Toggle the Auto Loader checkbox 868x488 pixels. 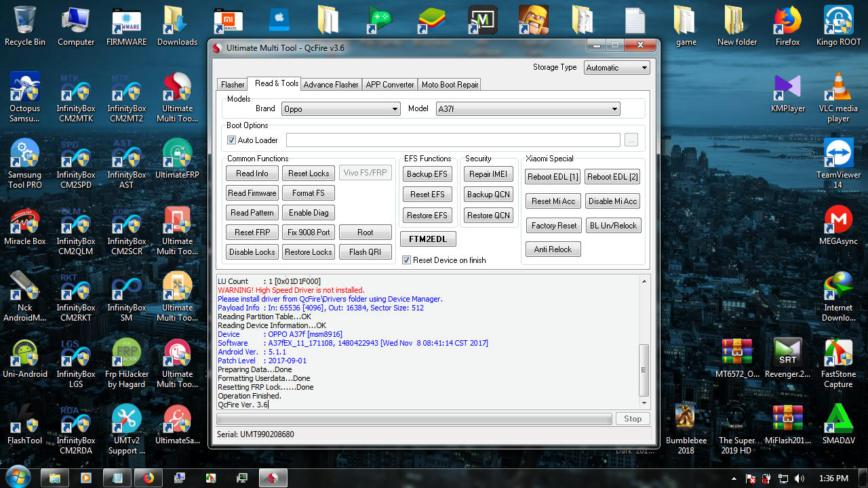pyautogui.click(x=232, y=140)
